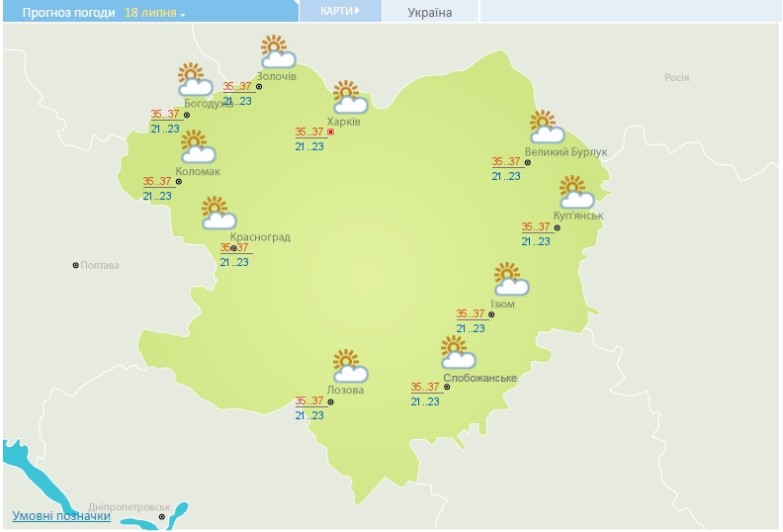Click the weather icon above Куп'янськ
Screen dimensions: 783x532
(576, 192)
